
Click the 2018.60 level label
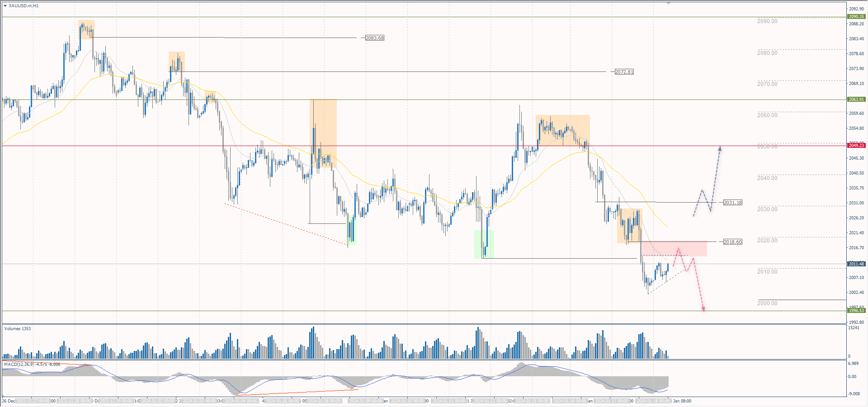733,242
